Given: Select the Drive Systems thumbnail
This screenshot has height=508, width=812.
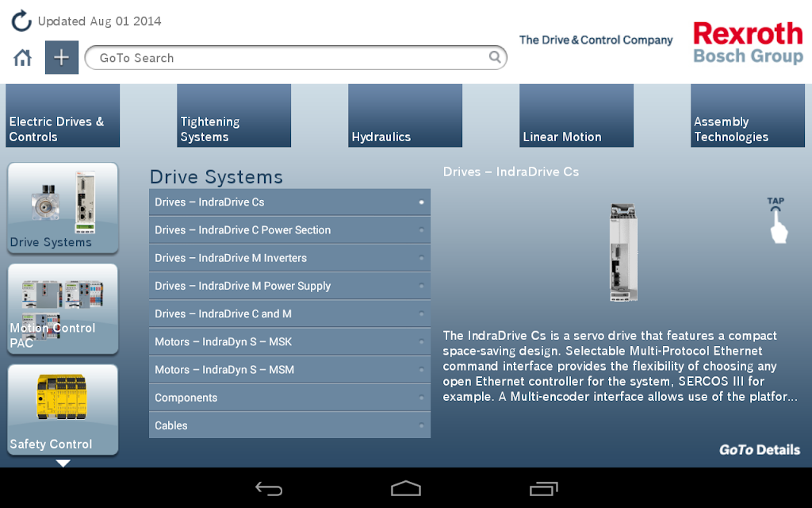Looking at the screenshot, I should (x=63, y=208).
